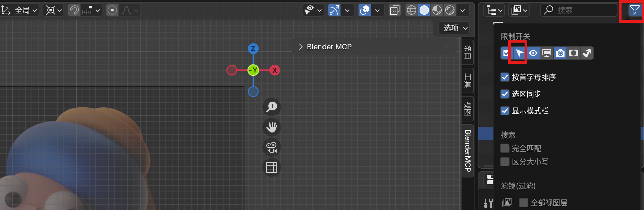Click the green -Y axis gizmo
This screenshot has height=210, width=644.
tap(253, 70)
